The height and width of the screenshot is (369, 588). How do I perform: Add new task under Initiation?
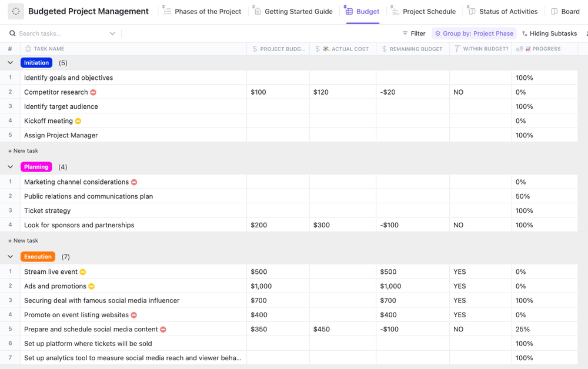[x=24, y=151]
